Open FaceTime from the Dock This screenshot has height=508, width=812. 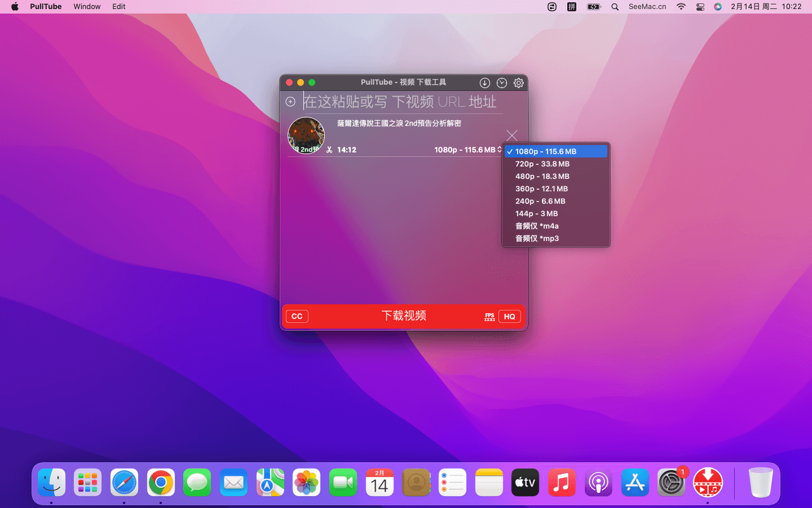[x=343, y=483]
